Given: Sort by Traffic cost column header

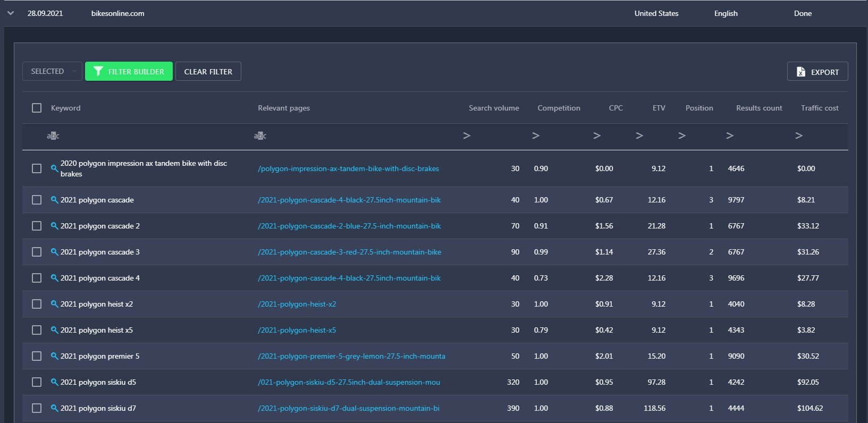Looking at the screenshot, I should pos(820,108).
